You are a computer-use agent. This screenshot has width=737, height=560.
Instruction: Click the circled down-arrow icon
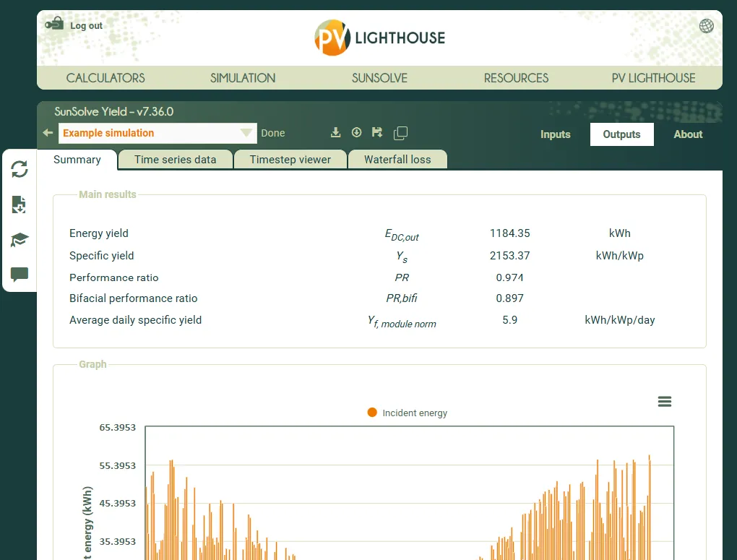(356, 132)
